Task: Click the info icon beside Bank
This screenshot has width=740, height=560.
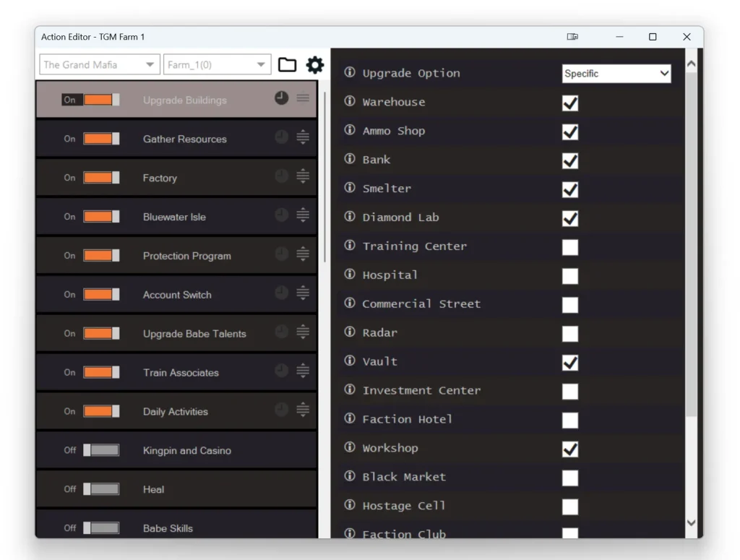Action: 350,158
